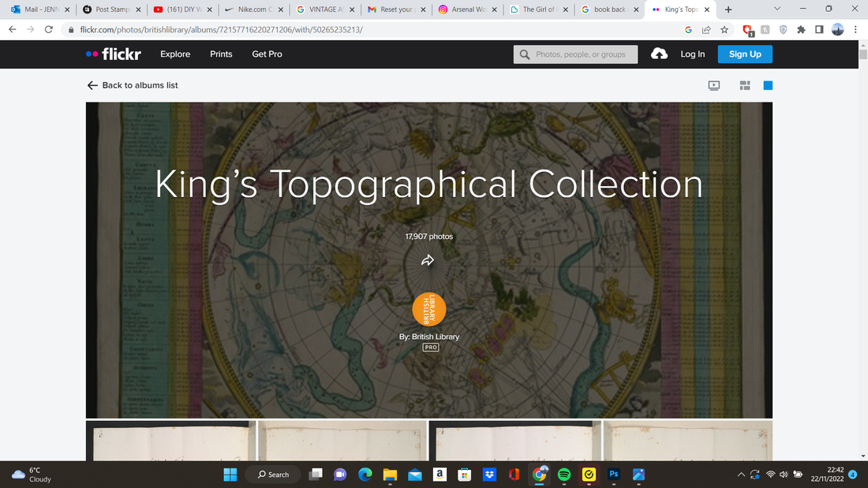Click the browser back arrow
Viewport: 868px width, 488px height.
12,29
